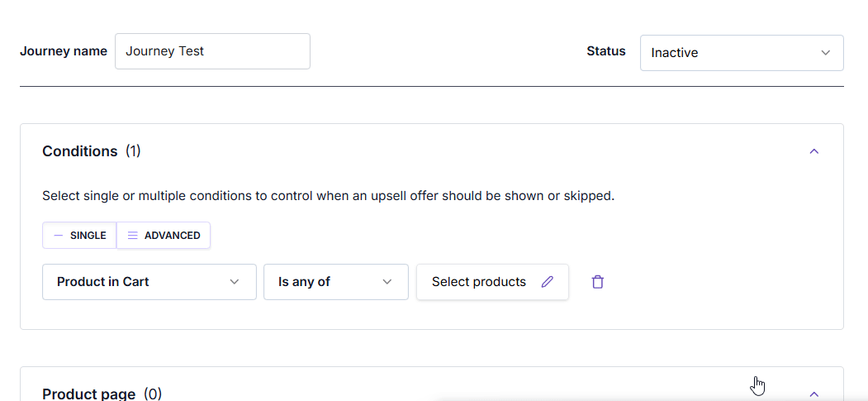Click the dash icon on SINGLE mode
This screenshot has height=401, width=868.
click(x=58, y=236)
